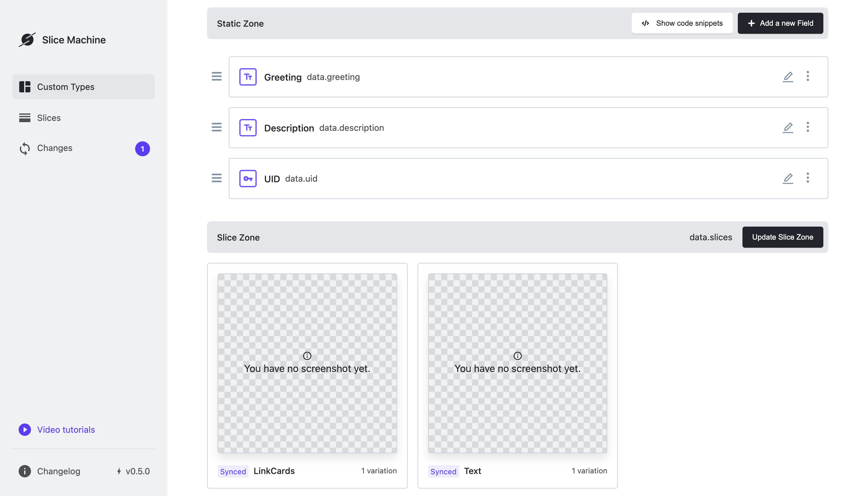Click Update Slice Zone button
The width and height of the screenshot is (868, 496).
point(783,237)
